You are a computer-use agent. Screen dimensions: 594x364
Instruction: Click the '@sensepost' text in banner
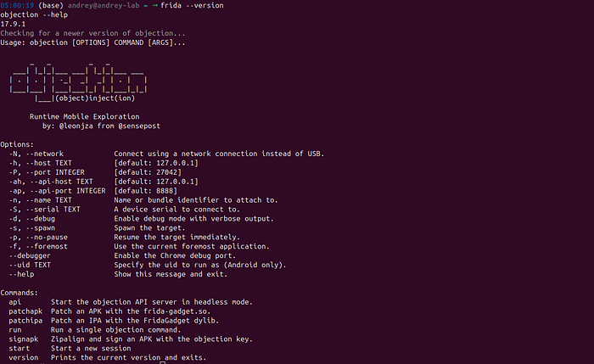click(139, 126)
